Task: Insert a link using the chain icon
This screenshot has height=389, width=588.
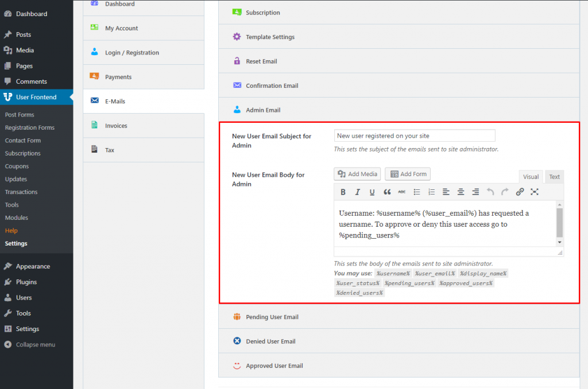Action: point(520,192)
